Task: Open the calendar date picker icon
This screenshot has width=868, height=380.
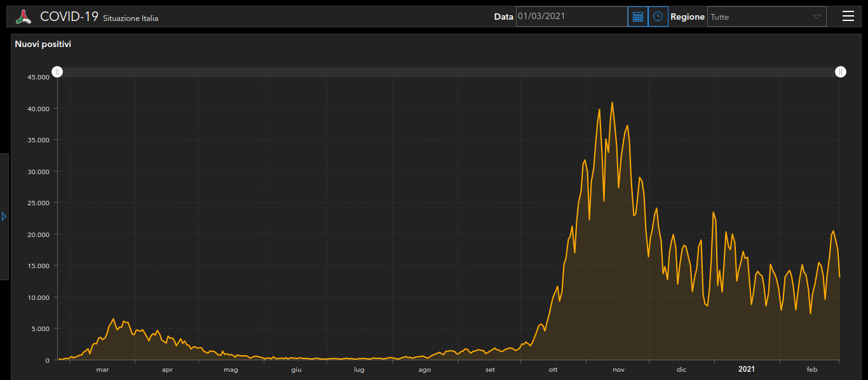Action: pos(638,17)
